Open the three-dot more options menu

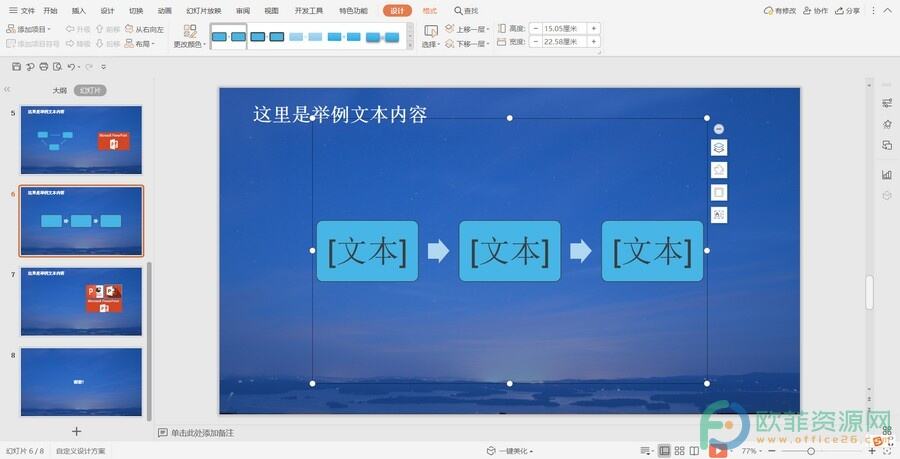[x=874, y=10]
